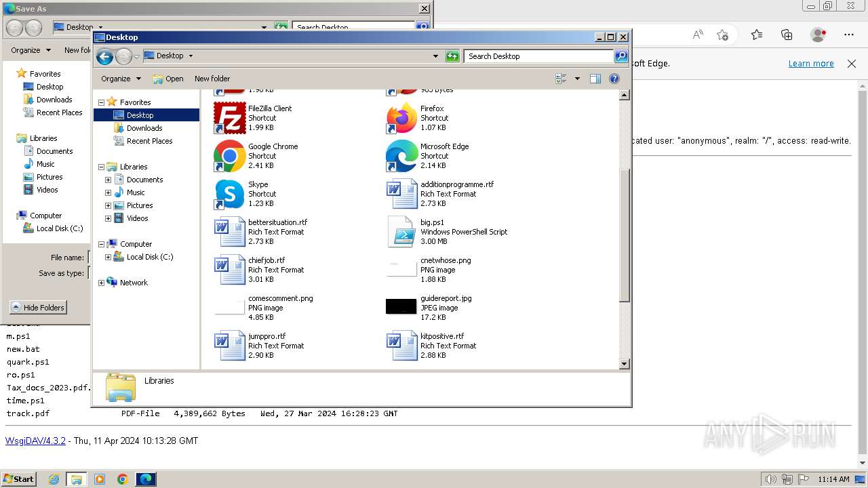Select Downloads in Desktop window sidebar
This screenshot has height=488, width=868.
click(x=144, y=128)
